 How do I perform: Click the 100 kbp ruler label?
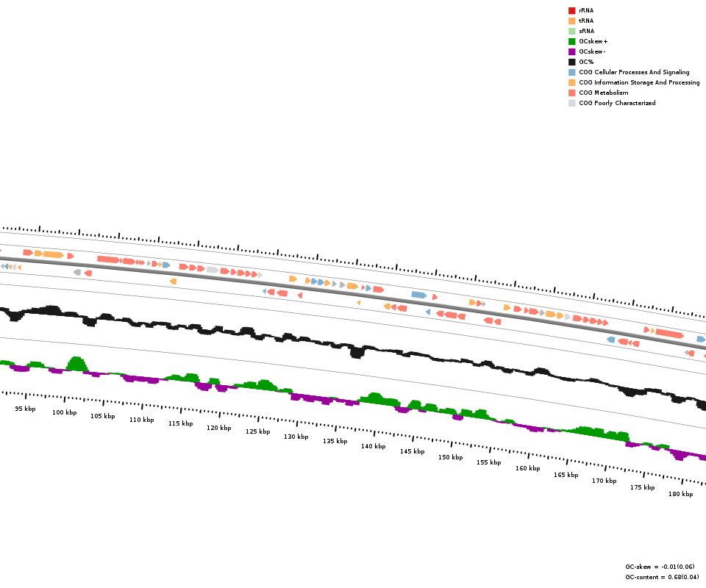tap(64, 412)
